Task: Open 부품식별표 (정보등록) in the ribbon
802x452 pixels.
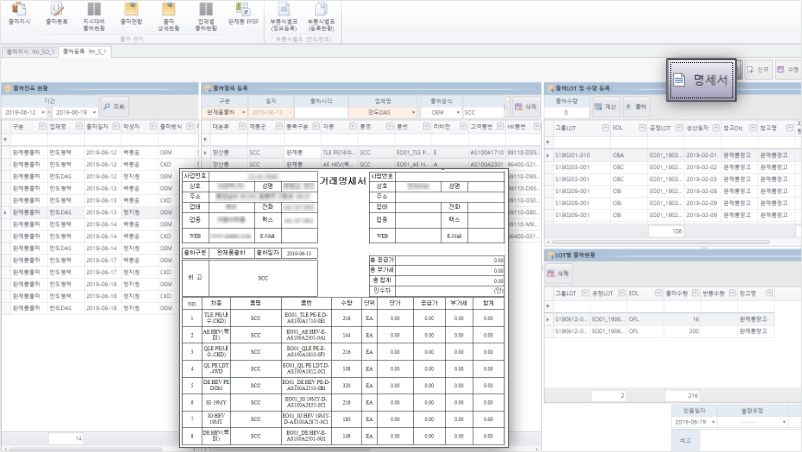Action: point(283,17)
